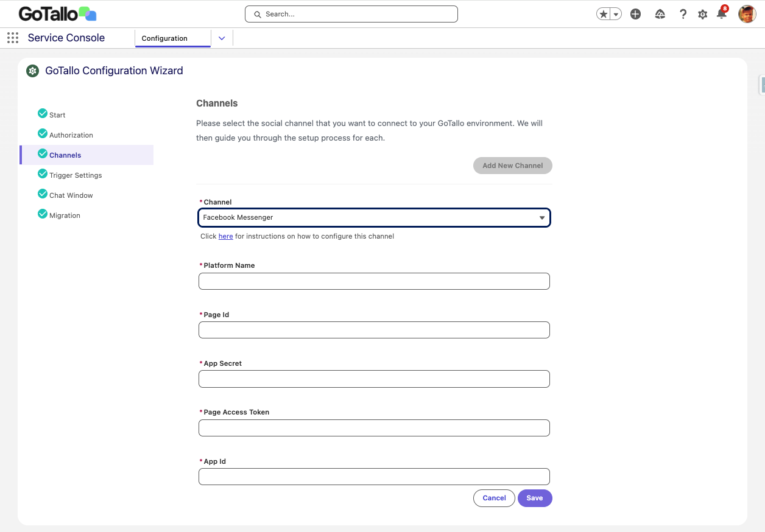Open the Configuration tab chevron menu

222,38
